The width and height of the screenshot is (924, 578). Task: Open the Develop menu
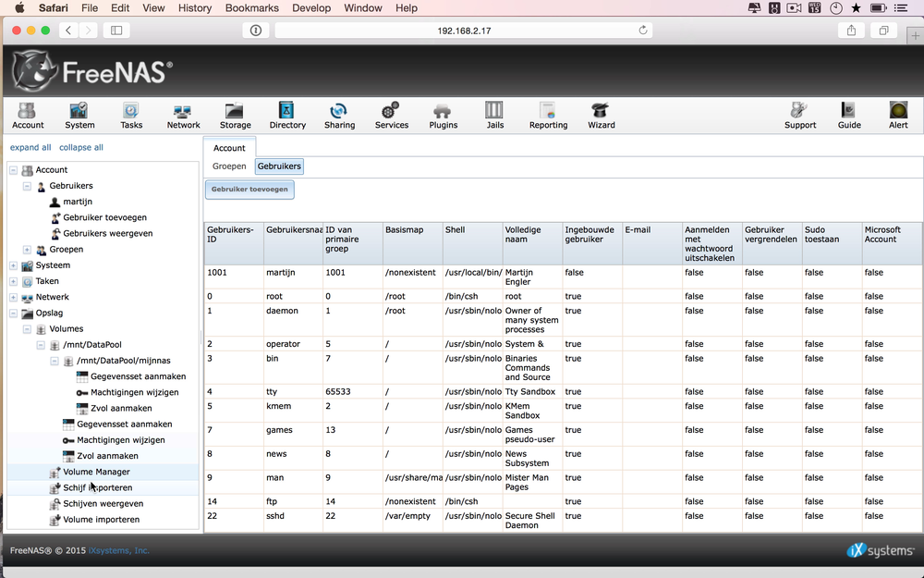point(311,8)
